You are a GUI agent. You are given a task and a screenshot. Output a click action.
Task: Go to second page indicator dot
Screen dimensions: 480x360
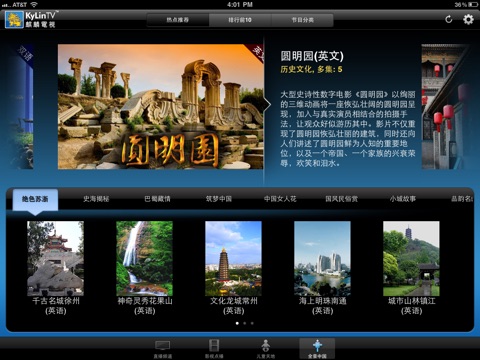(245, 323)
